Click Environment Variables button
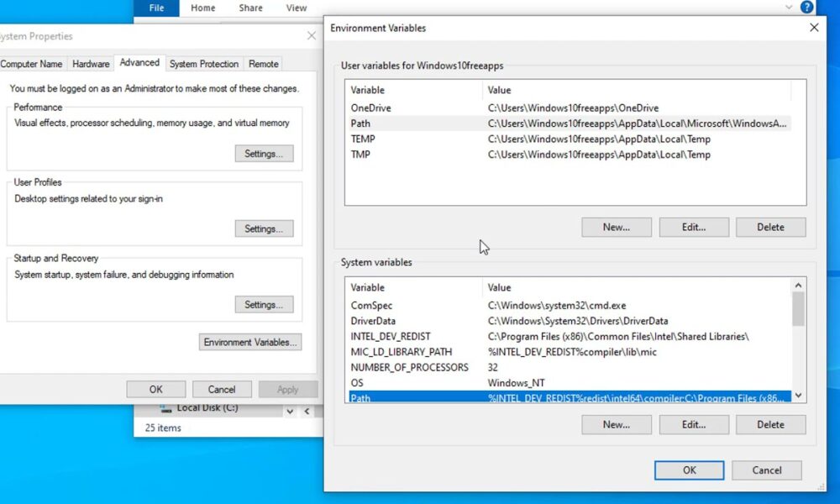This screenshot has width=840, height=504. [249, 342]
